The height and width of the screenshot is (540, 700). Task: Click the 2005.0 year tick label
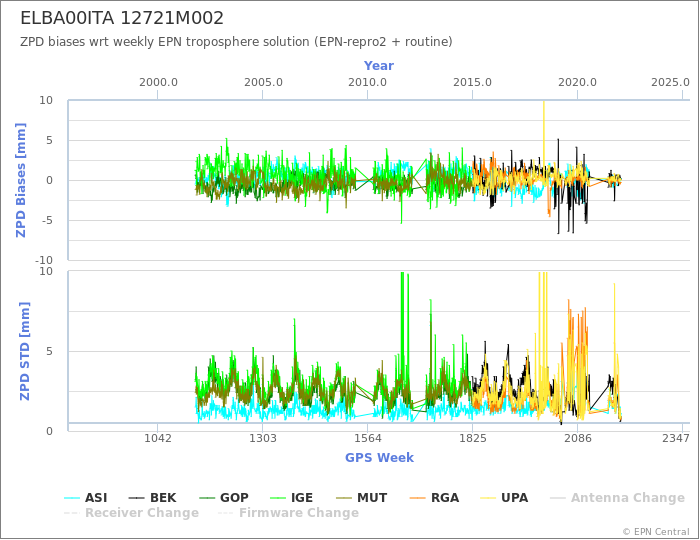(263, 83)
